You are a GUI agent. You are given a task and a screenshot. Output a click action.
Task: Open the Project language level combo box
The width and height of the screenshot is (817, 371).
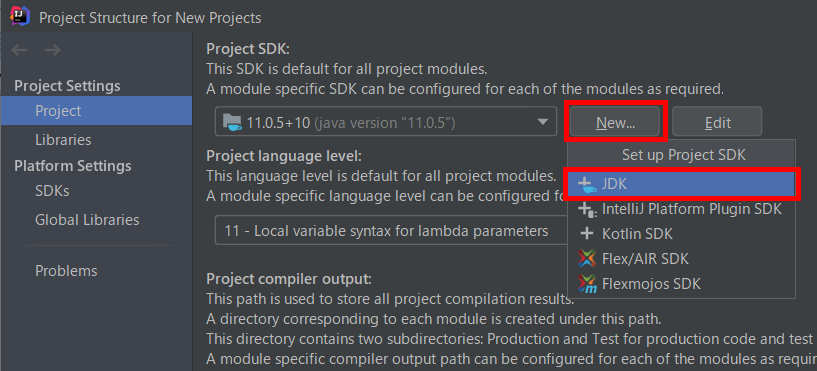pyautogui.click(x=391, y=231)
